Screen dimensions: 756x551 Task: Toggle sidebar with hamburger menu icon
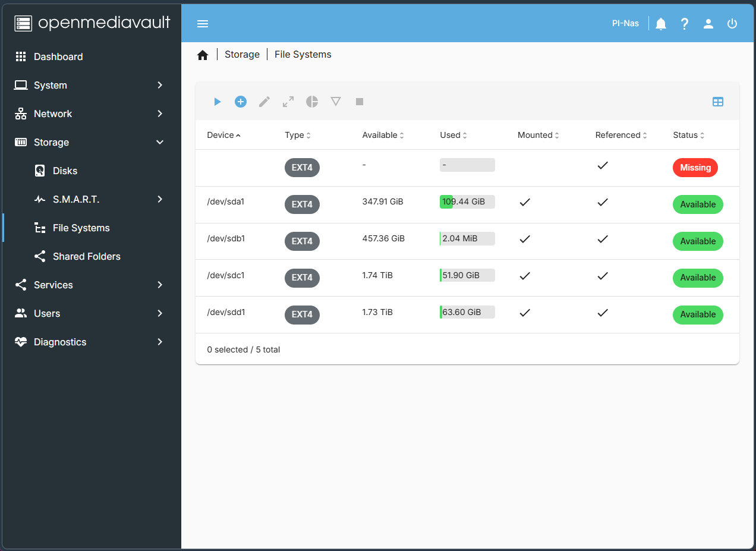pyautogui.click(x=203, y=24)
